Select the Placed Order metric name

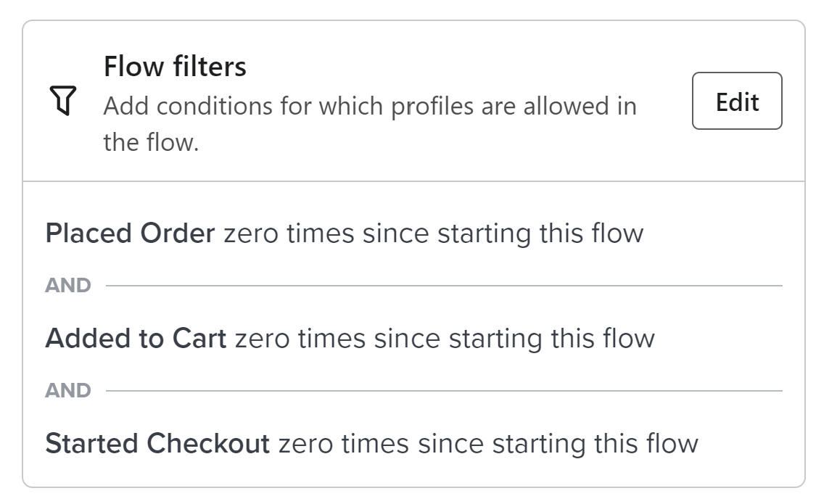tap(130, 233)
